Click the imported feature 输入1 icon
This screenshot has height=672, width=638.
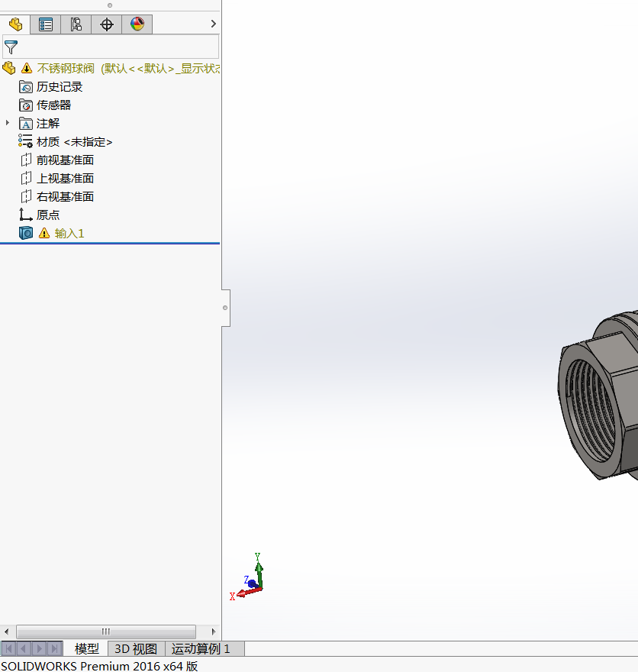point(27,233)
